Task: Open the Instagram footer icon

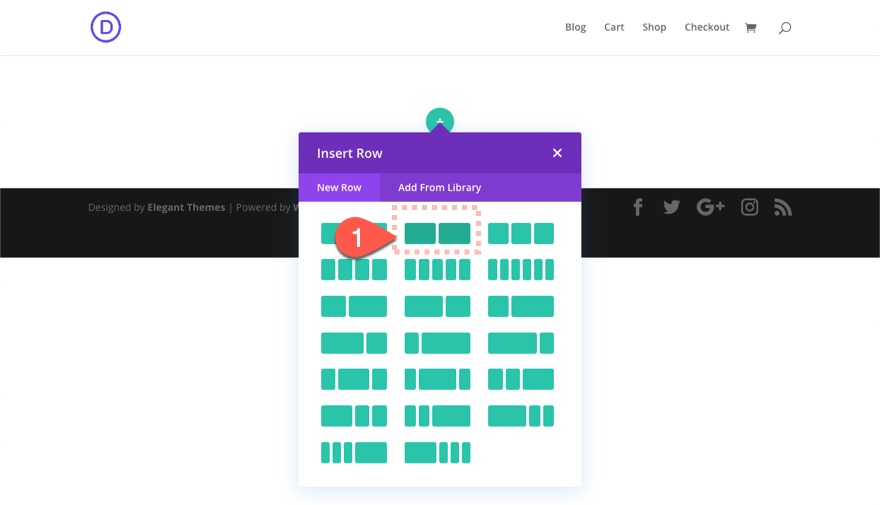Action: (x=749, y=207)
